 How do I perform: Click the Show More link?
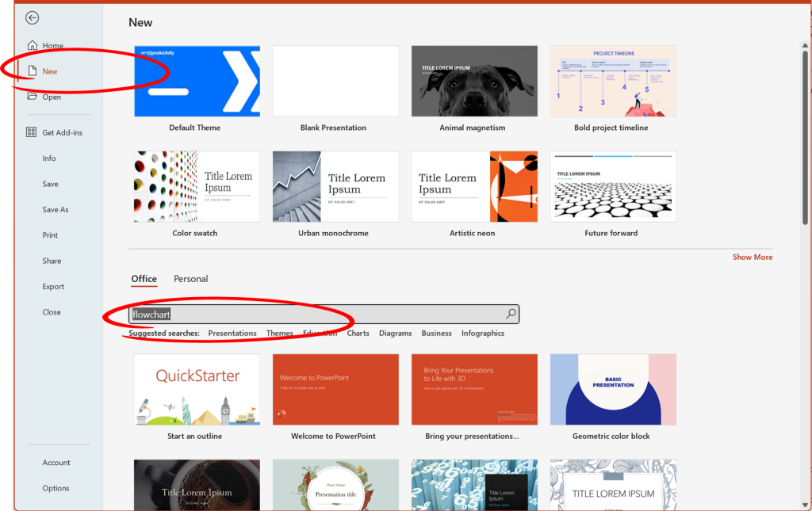pos(753,257)
